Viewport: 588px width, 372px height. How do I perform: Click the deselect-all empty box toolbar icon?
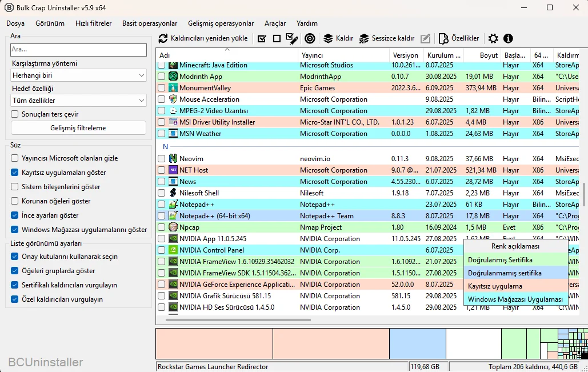coord(277,38)
